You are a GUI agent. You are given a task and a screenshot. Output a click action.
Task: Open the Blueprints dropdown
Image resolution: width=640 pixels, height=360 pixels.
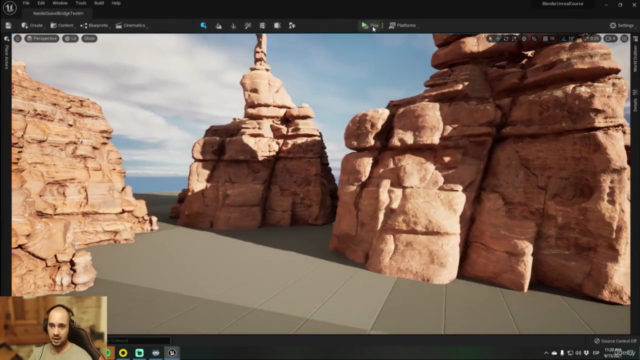point(95,26)
